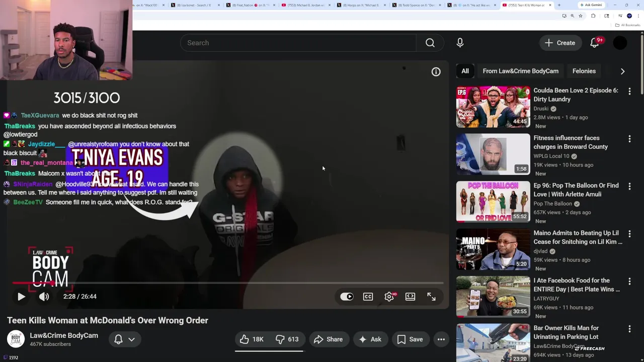Open options menu for Bar Owner video
This screenshot has width=644, height=362.
coord(629,329)
